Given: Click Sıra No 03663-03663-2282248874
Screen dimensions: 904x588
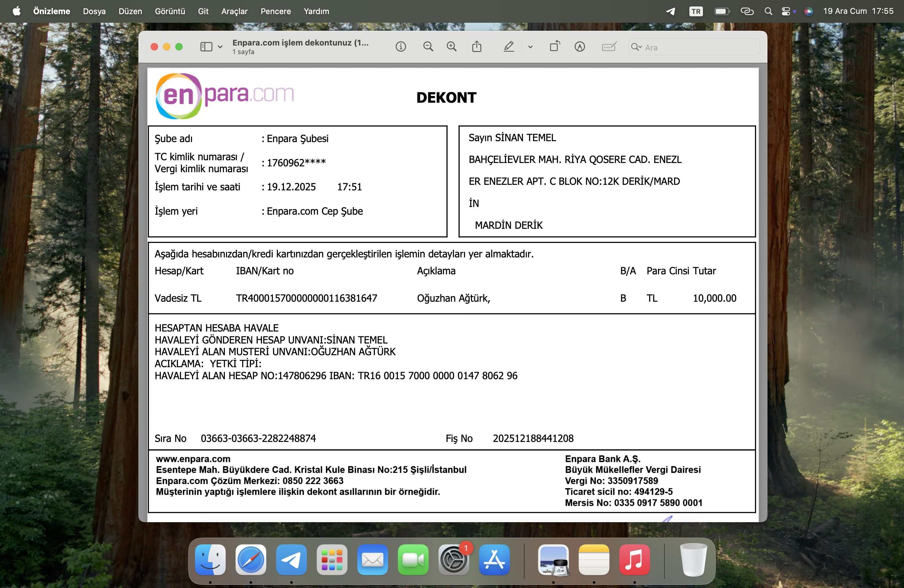Looking at the screenshot, I should (x=258, y=438).
